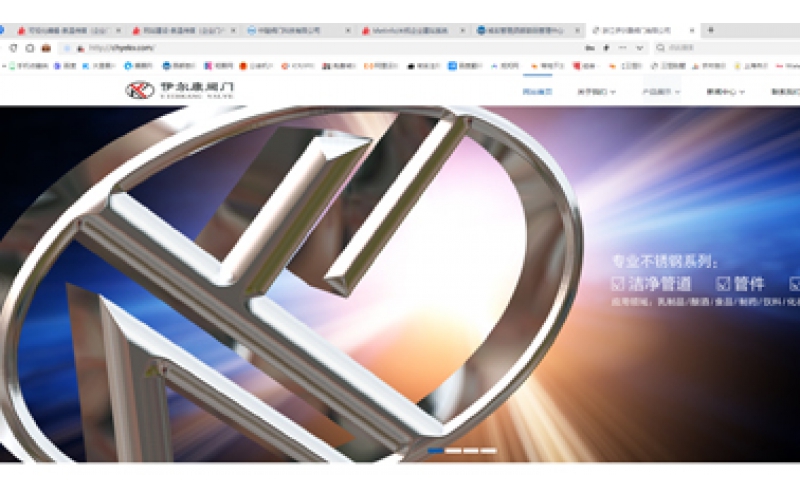The width and height of the screenshot is (800, 500).
Task: Click the 洁净管道 checkbox on banner
Action: (x=619, y=284)
